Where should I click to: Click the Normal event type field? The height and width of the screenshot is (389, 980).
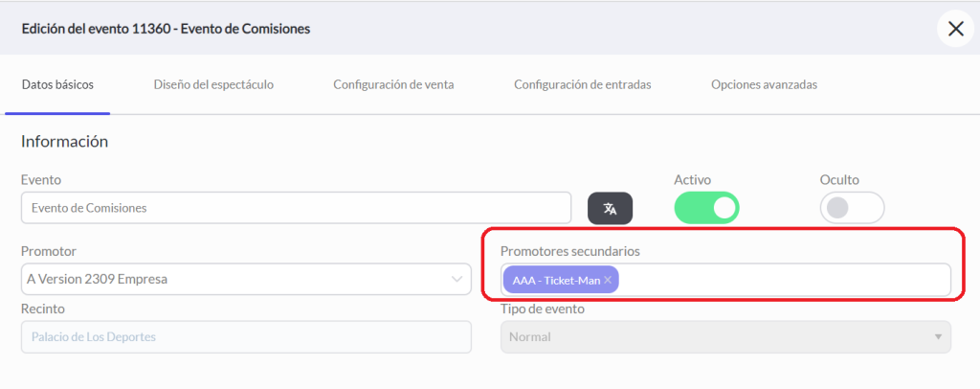pyautogui.click(x=725, y=337)
